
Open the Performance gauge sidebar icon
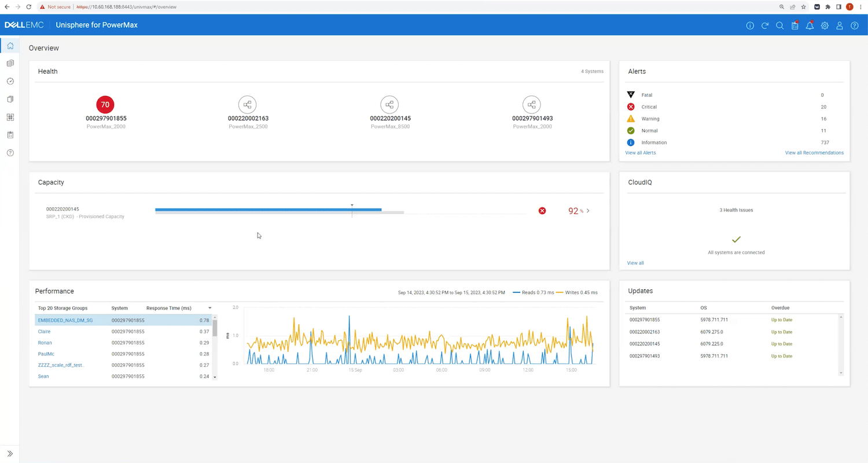coord(10,81)
